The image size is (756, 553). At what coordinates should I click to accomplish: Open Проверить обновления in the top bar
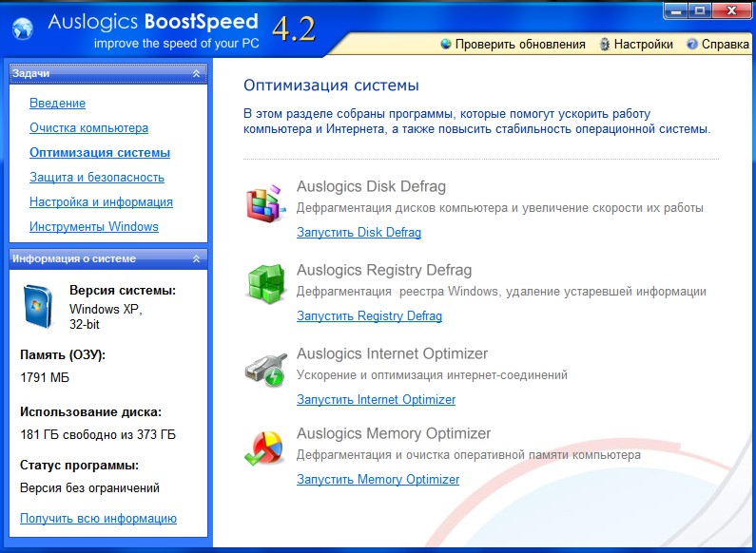point(520,45)
